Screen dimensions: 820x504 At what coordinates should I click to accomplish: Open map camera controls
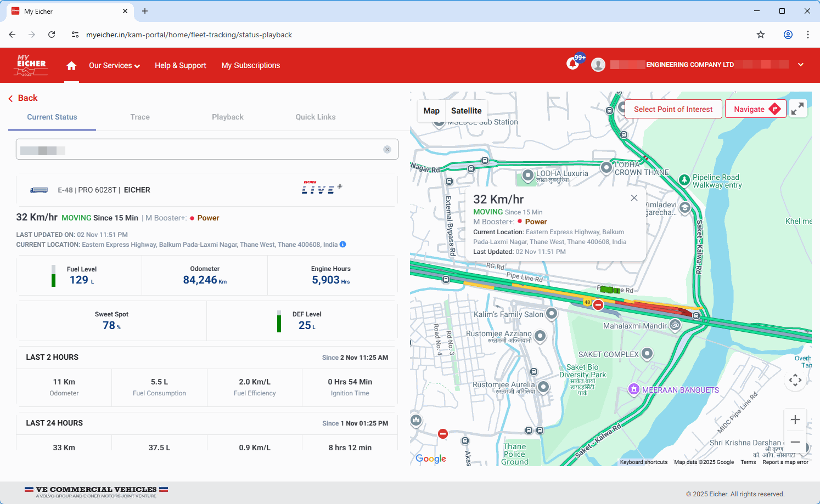(795, 380)
